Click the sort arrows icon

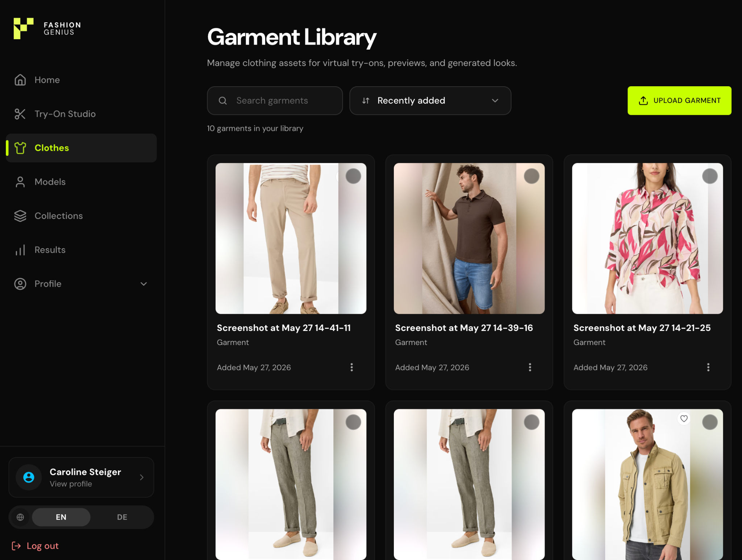[366, 101]
